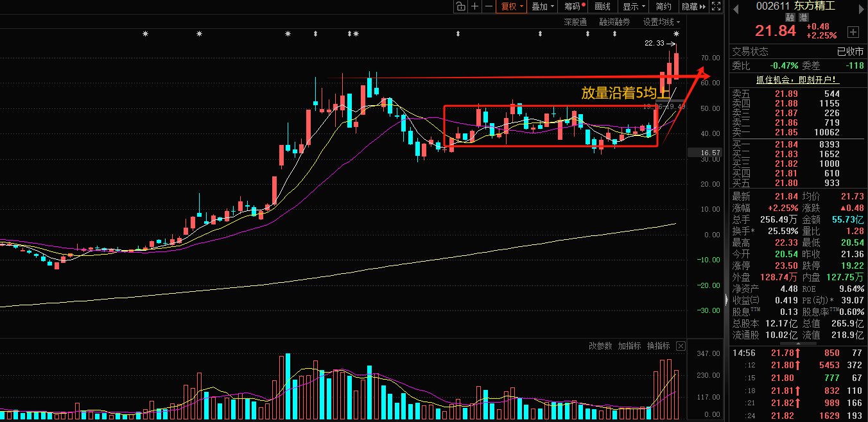Click the ROE 9.64% value
868x422 pixels.
pyautogui.click(x=851, y=289)
